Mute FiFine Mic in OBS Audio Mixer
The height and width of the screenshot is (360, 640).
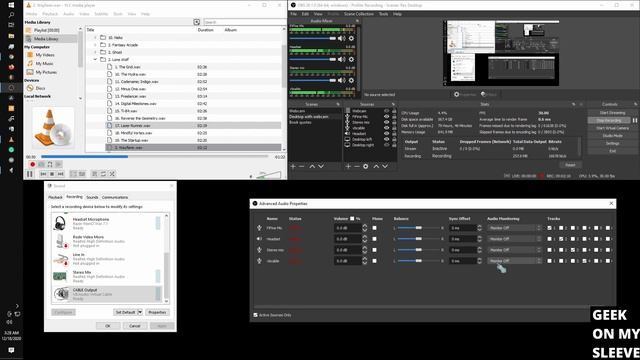342,38
